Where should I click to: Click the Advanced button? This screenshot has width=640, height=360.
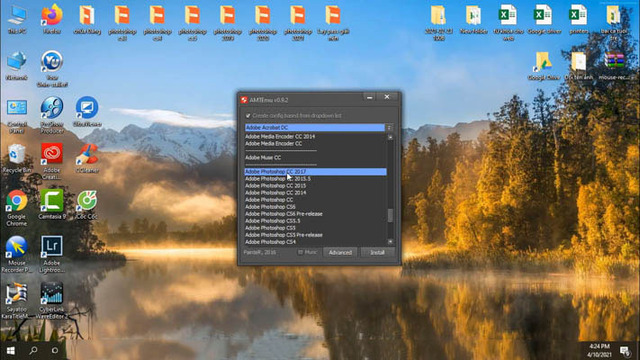pos(340,253)
